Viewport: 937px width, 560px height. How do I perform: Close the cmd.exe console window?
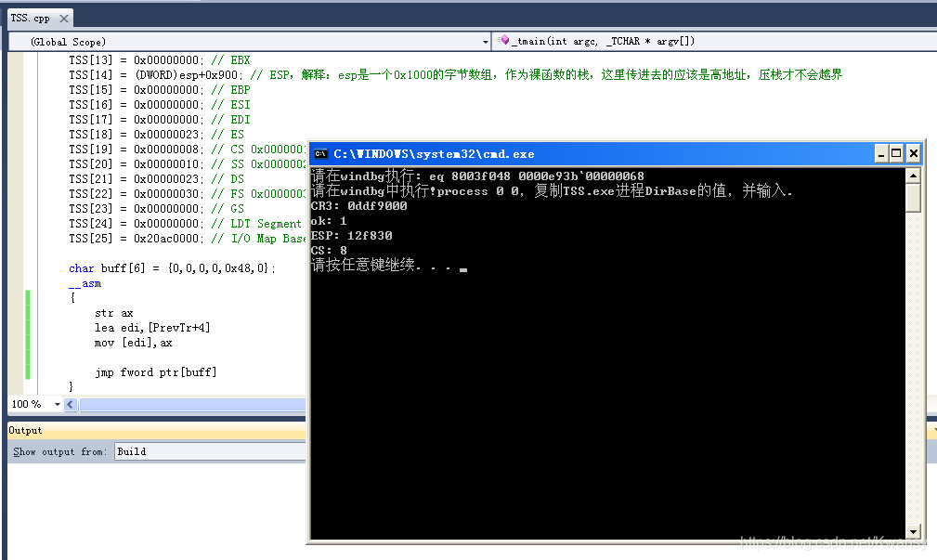(914, 153)
